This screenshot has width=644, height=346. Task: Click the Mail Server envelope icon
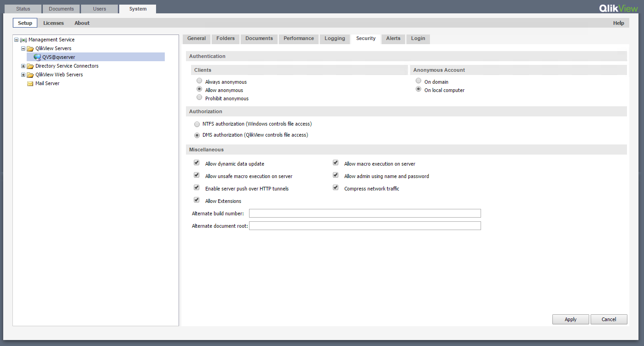(x=30, y=84)
